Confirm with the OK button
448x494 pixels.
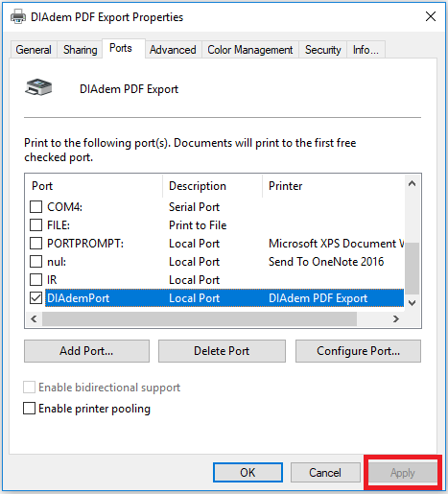point(248,472)
